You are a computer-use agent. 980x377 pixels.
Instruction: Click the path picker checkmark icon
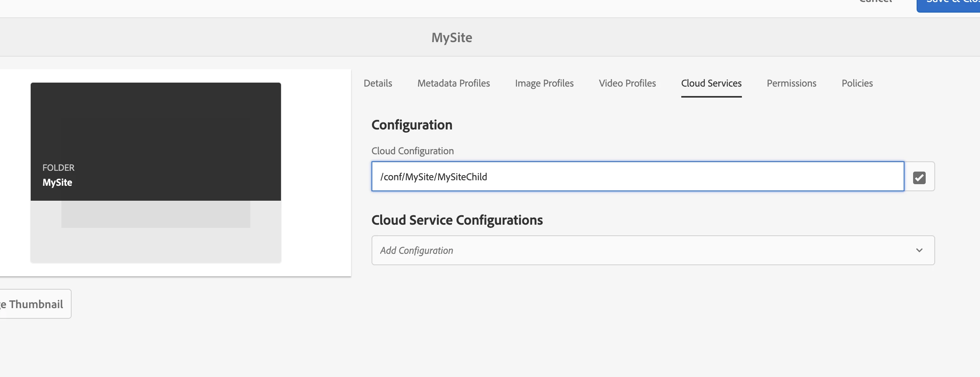(919, 177)
